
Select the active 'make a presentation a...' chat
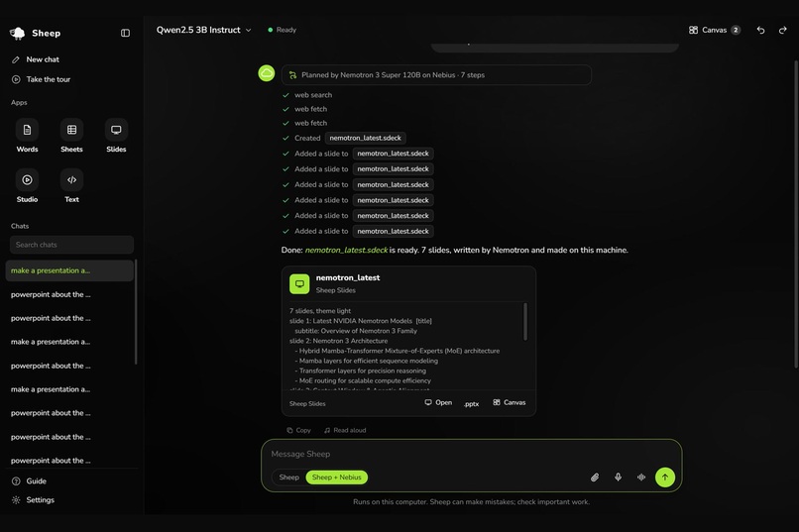[69, 270]
